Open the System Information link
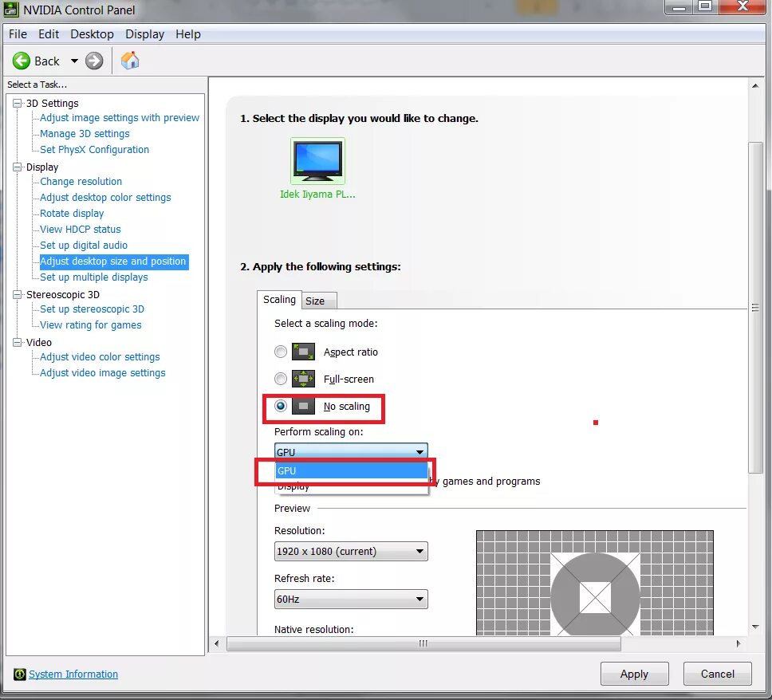The width and height of the screenshot is (772, 700). (73, 674)
